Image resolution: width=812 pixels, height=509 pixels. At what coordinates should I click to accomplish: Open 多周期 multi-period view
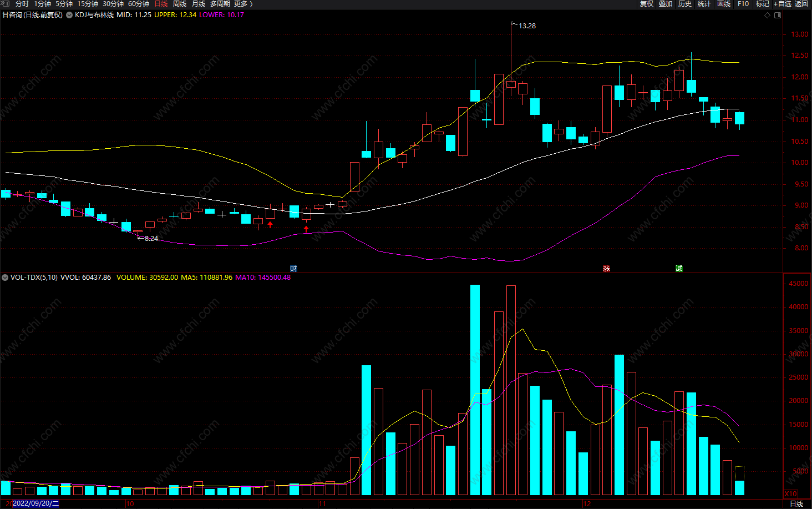(220, 4)
